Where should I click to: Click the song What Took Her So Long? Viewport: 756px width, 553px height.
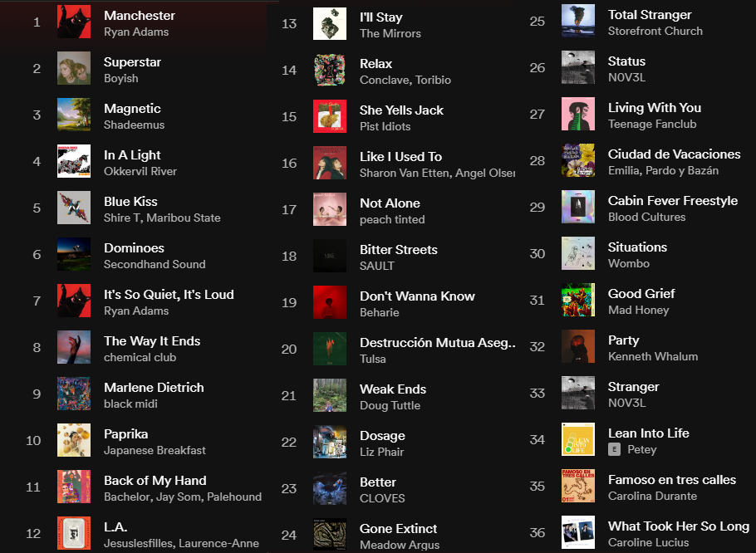pyautogui.click(x=678, y=526)
